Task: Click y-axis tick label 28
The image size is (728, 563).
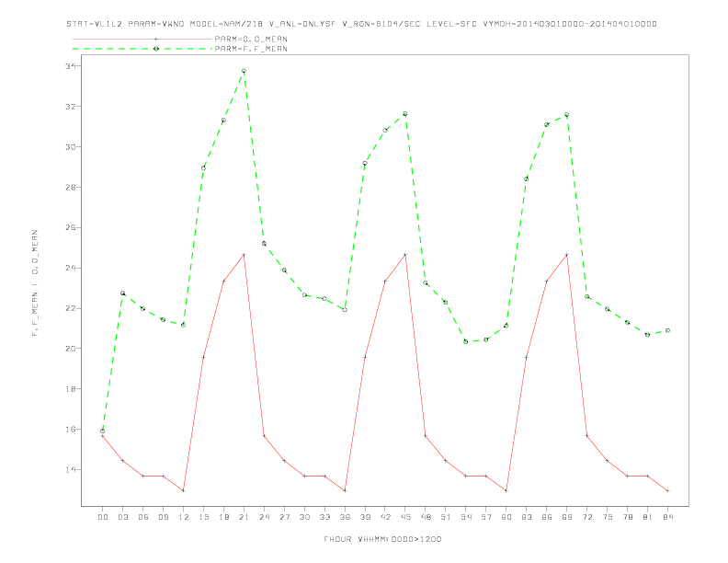Action: point(71,187)
